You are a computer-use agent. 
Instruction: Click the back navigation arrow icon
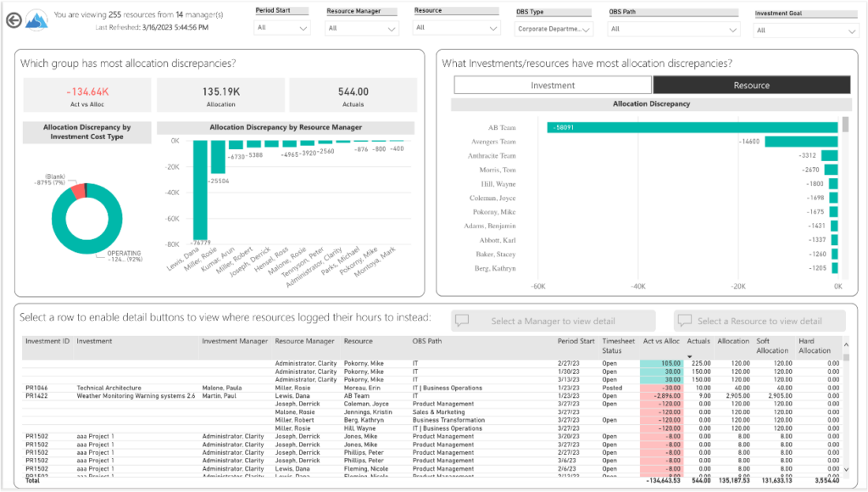[12, 20]
